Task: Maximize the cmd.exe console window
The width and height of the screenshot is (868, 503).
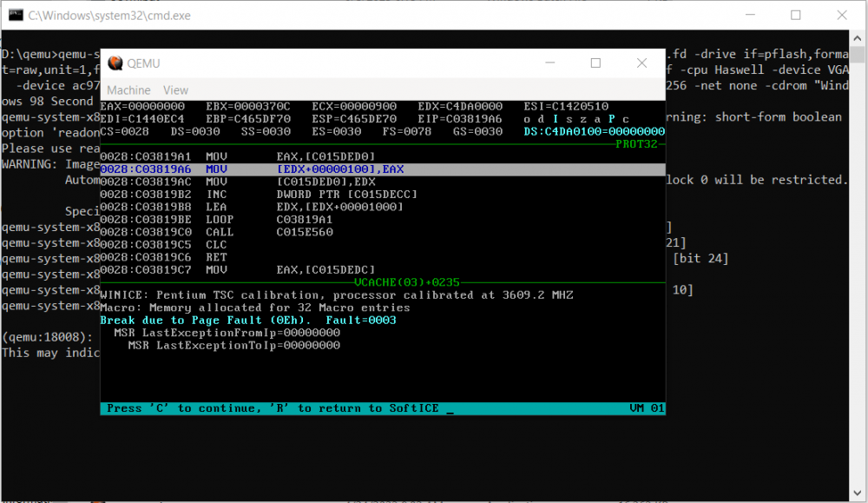Action: [x=796, y=16]
